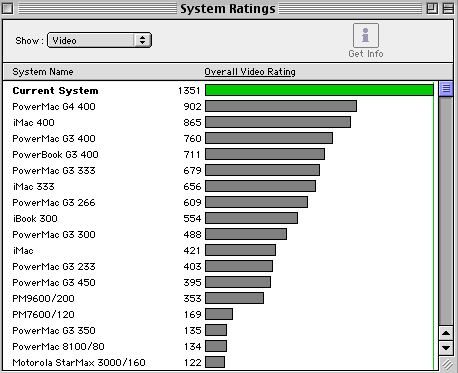Click the scroll down arrow
Image resolution: width=458 pixels, height=373 pixels.
click(x=446, y=348)
